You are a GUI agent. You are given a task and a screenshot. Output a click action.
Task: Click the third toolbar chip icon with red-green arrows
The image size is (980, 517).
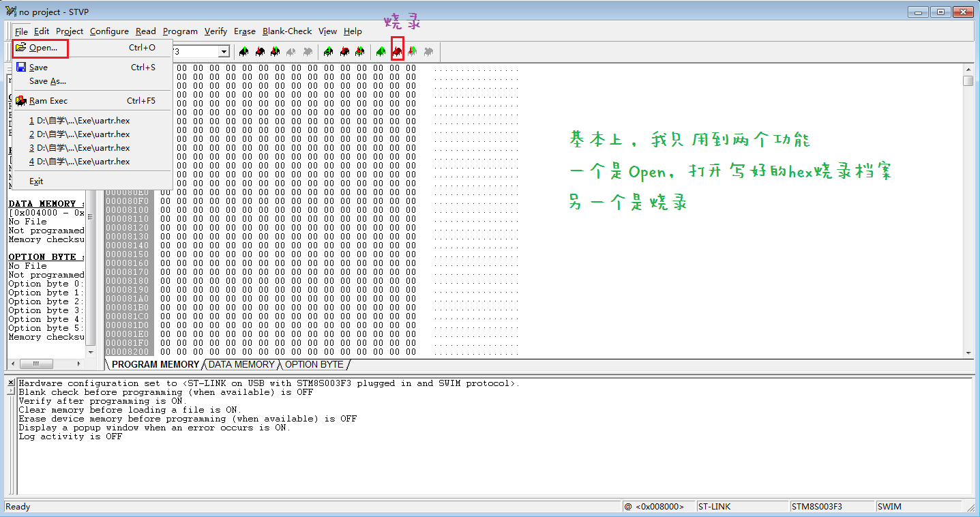276,52
